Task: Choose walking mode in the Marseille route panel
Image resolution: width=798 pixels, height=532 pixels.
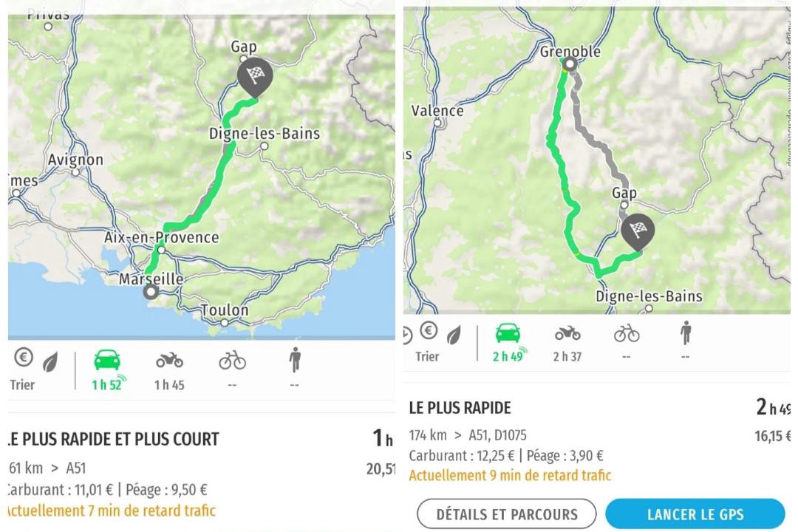Action: [x=296, y=367]
